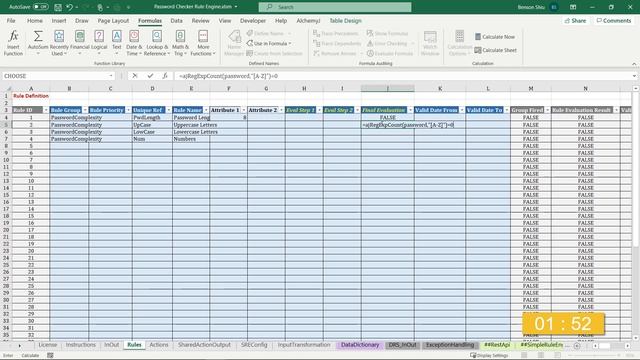
Task: Select the Lowercase Letters cell
Action: pos(191,132)
